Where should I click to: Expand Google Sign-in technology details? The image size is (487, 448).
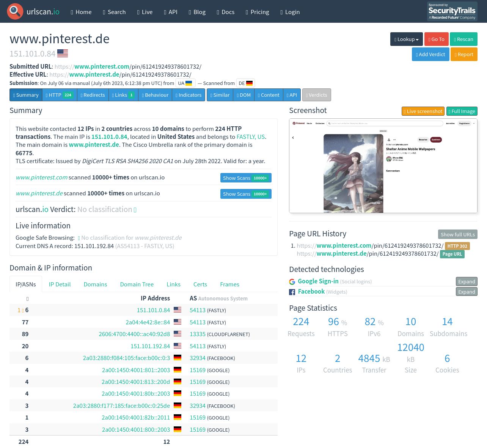(x=467, y=281)
